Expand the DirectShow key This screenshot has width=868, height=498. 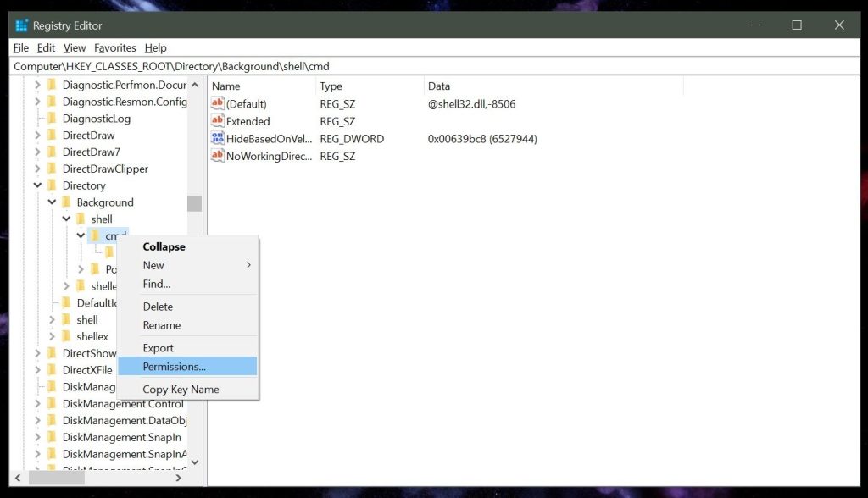coord(37,353)
